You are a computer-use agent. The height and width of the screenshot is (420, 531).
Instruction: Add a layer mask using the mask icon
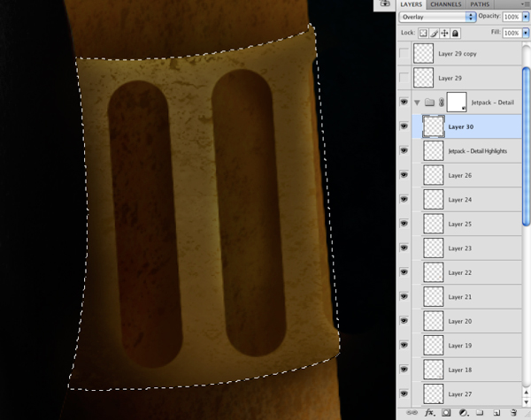446,413
